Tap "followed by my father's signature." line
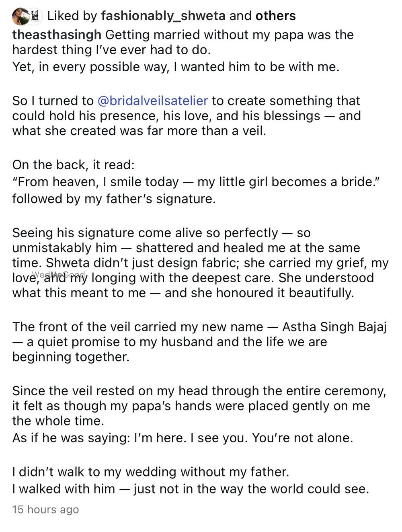This screenshot has height=532, width=402. pos(114,199)
